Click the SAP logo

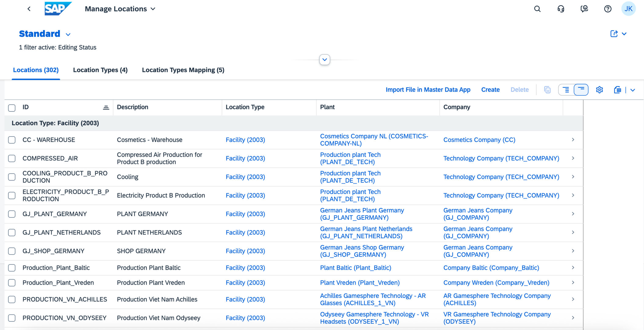click(58, 9)
